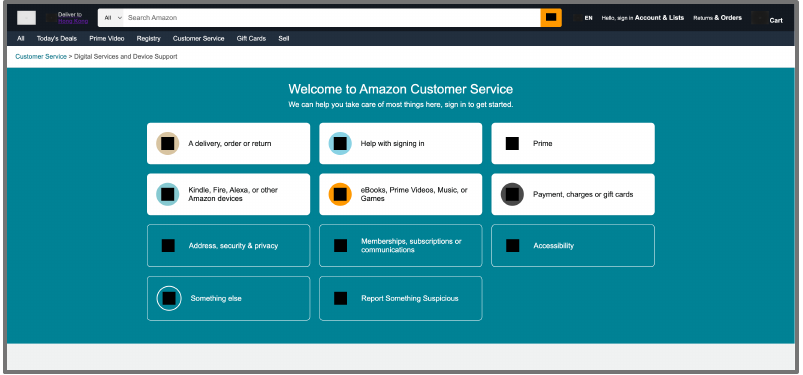This screenshot has width=803, height=375.
Task: Click the Help with signing in icon
Action: point(340,143)
